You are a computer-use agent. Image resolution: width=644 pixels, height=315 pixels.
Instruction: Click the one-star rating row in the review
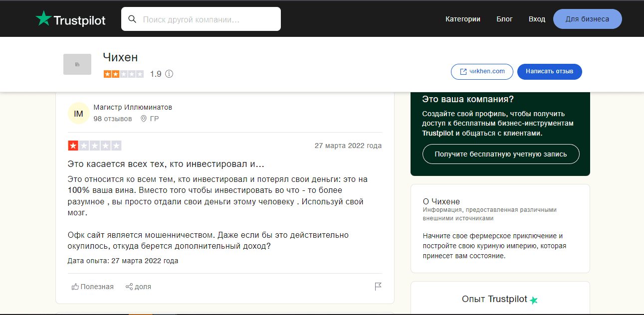coord(95,145)
